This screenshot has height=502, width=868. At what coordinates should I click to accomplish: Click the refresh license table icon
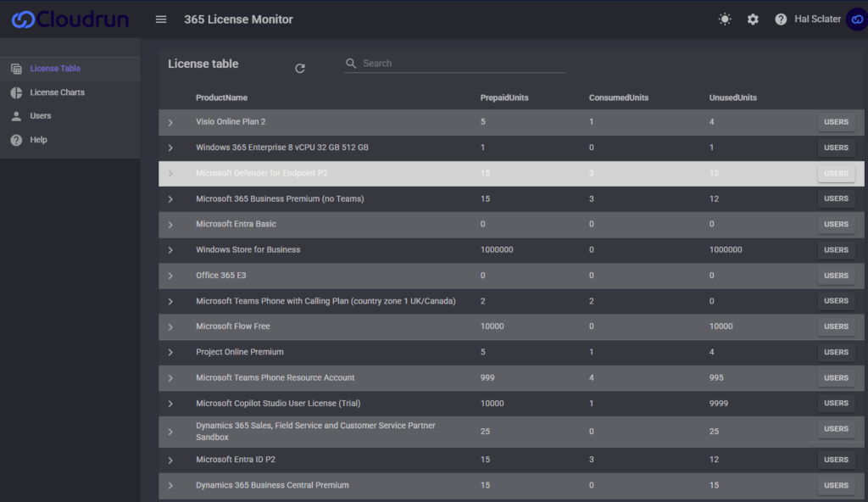point(300,69)
